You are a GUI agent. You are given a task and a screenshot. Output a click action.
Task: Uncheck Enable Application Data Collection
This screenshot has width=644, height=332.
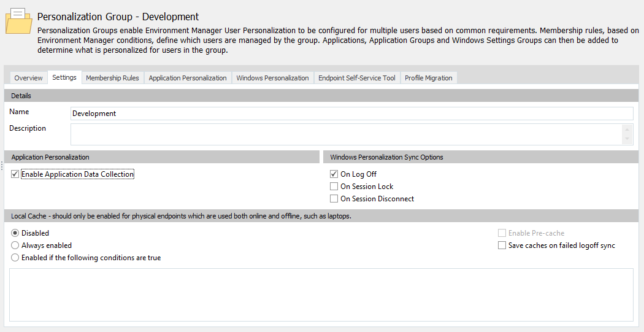coord(15,174)
